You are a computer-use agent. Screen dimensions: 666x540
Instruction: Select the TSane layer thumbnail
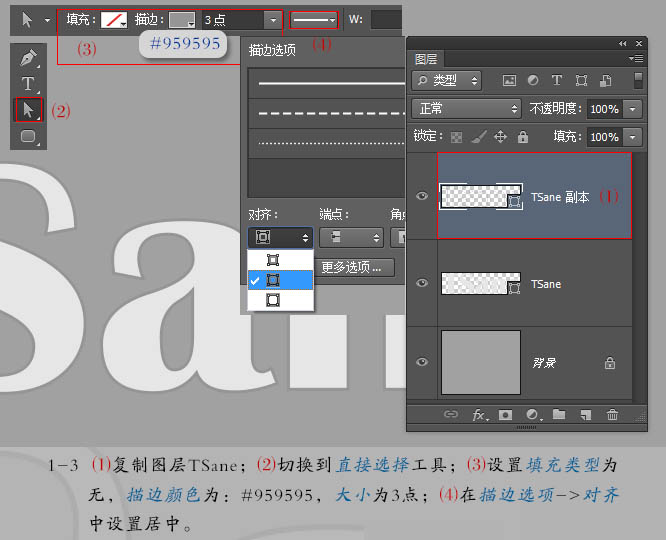481,283
